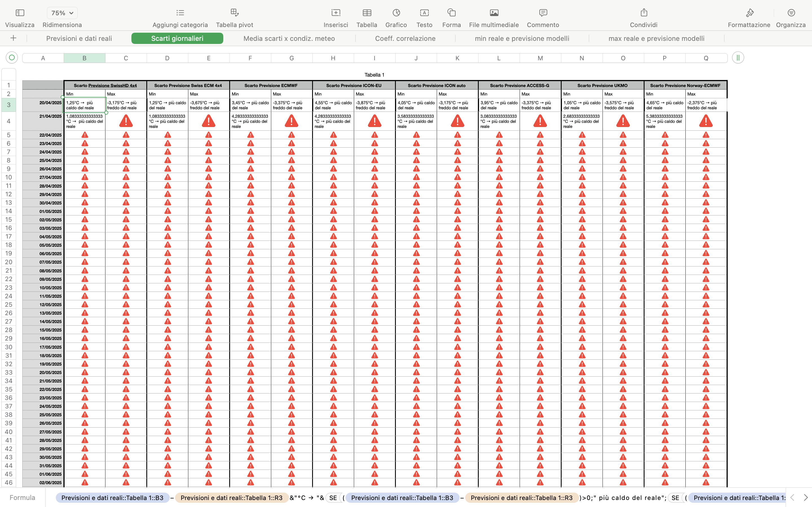Image resolution: width=812 pixels, height=507 pixels.
Task: Open the 75% zoom dropdown
Action: pyautogui.click(x=62, y=13)
